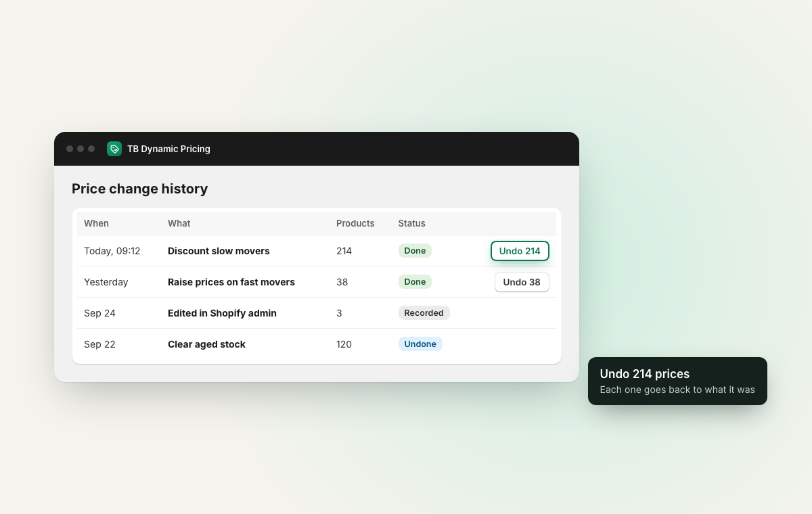Click the Products column header
Viewport: 812px width, 514px height.
click(355, 223)
